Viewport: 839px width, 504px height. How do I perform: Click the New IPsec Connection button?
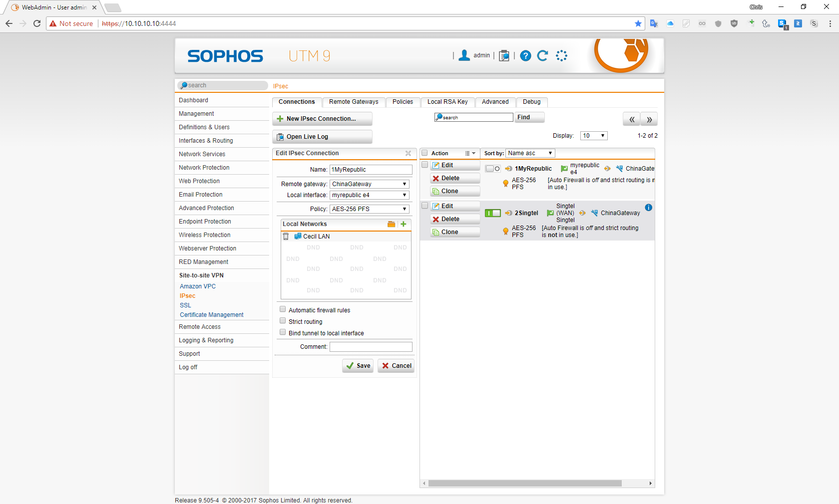pyautogui.click(x=322, y=119)
